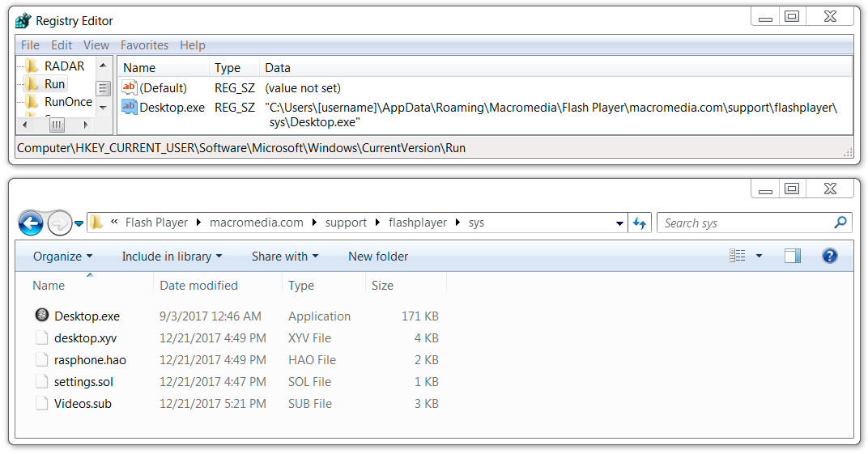Click the address bar folder icon
Viewport: 868px width, 454px height.
[x=96, y=223]
